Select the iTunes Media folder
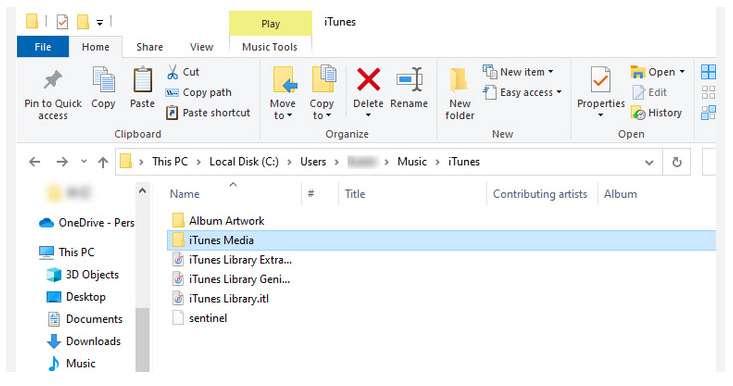Screen dimensions: 733x386 (441, 240)
